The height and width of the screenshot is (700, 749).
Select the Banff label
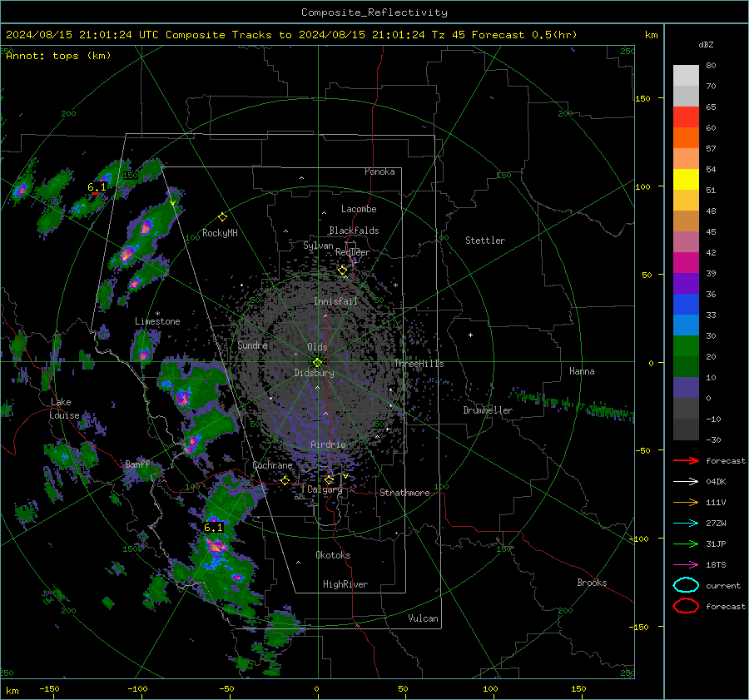pos(137,464)
